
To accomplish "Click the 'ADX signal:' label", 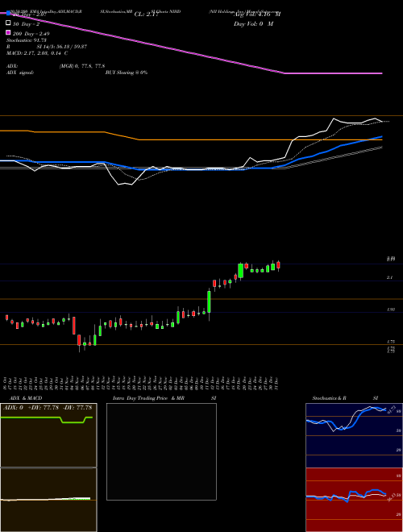I will click(20, 73).
